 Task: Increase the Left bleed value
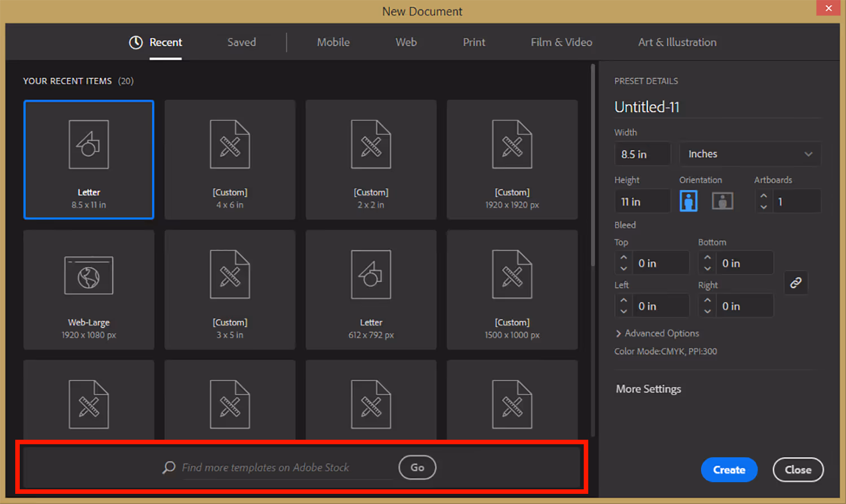(x=623, y=300)
